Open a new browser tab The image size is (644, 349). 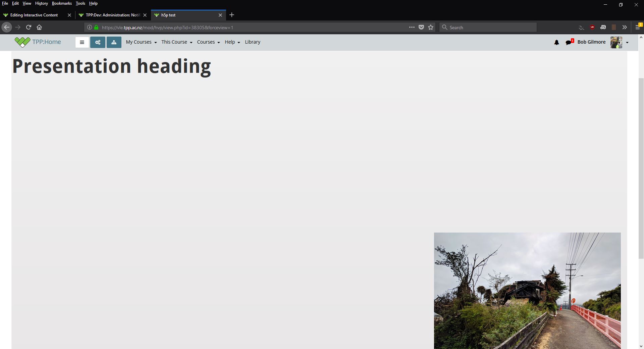[232, 15]
